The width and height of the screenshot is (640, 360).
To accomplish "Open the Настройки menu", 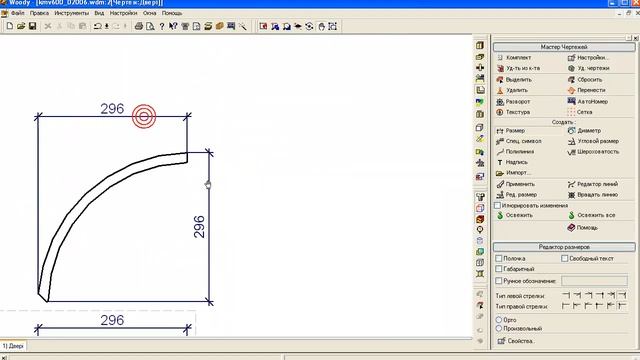I will pos(123,13).
